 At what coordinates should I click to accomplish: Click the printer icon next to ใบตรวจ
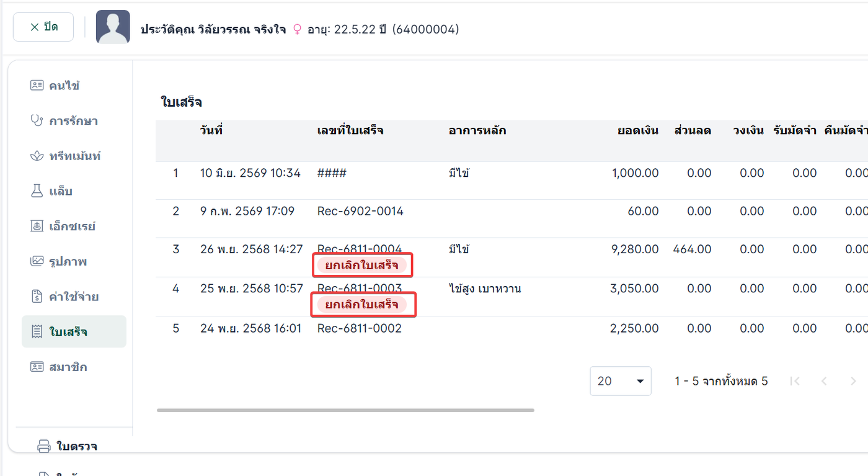tap(43, 446)
